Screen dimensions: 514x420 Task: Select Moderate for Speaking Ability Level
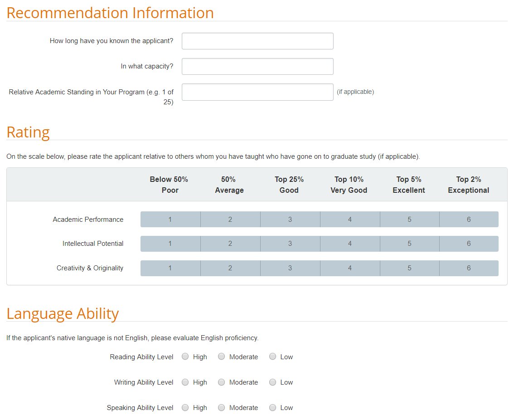pyautogui.click(x=222, y=408)
